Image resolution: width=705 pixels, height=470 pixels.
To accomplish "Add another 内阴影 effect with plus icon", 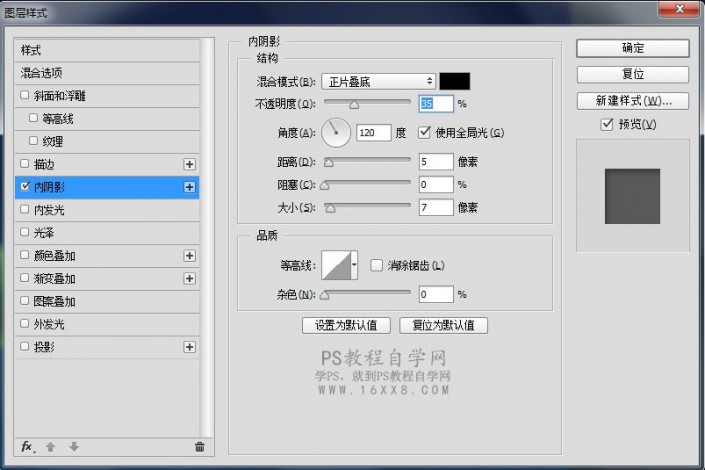I will [x=189, y=187].
